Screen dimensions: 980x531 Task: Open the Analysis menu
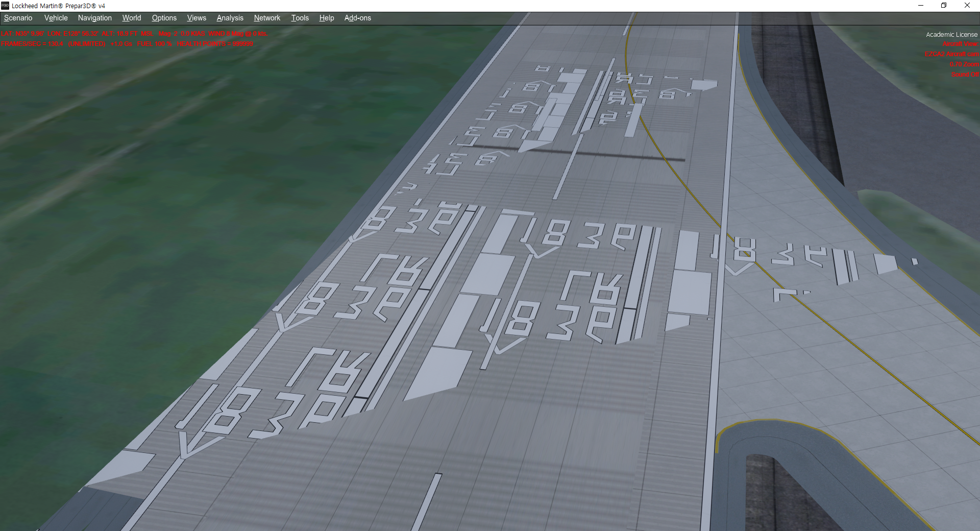coord(230,18)
